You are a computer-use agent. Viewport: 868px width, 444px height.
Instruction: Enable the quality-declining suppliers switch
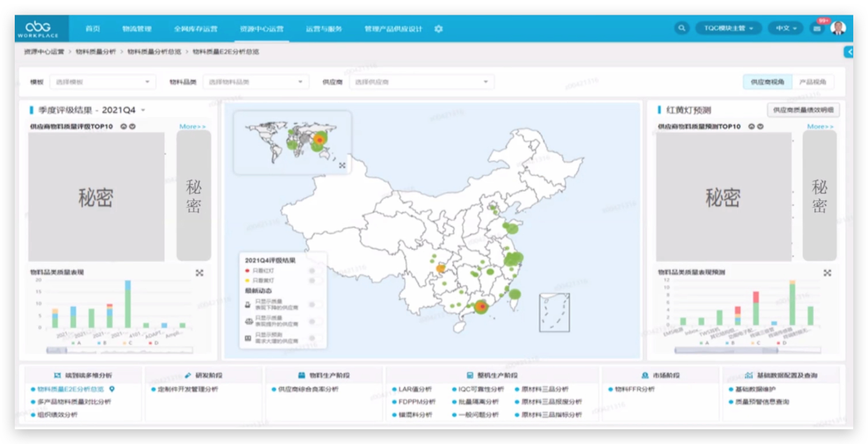tap(314, 305)
